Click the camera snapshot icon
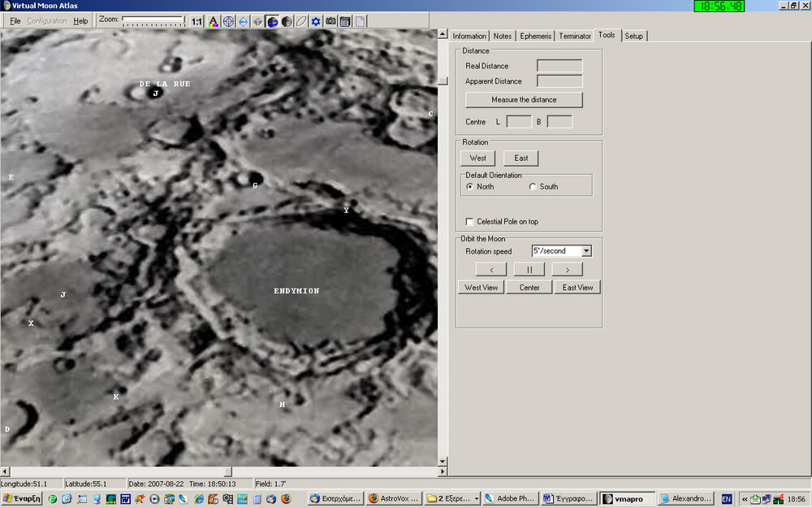Viewport: 812px width, 508px height. [x=330, y=21]
